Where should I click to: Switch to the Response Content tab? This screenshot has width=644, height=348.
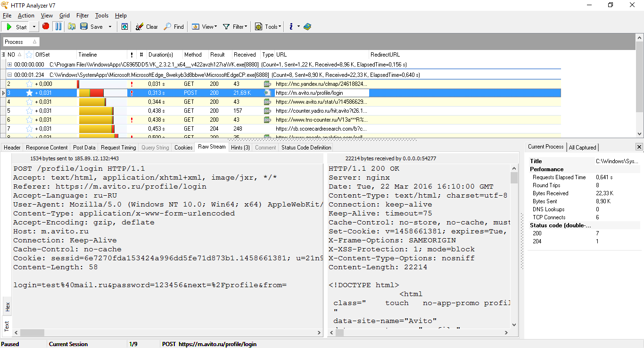tap(47, 148)
